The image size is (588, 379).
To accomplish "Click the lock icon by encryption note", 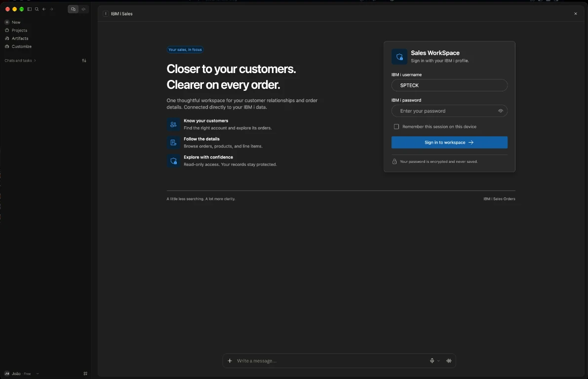I will click(x=394, y=161).
